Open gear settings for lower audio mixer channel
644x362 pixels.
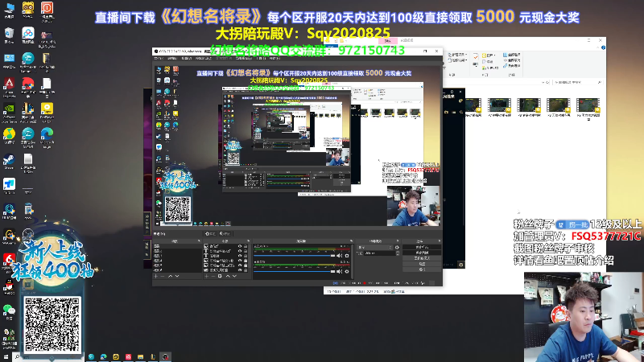[x=347, y=271]
